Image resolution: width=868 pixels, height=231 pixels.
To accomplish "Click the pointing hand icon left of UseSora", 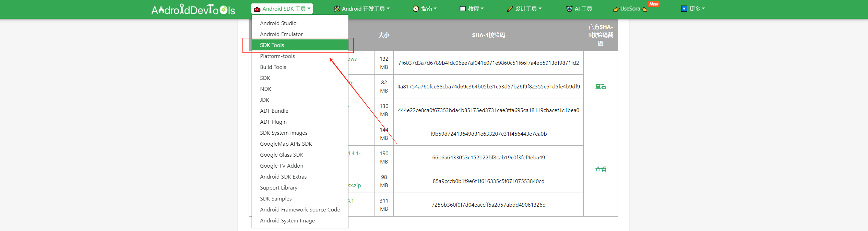I will pos(616,9).
